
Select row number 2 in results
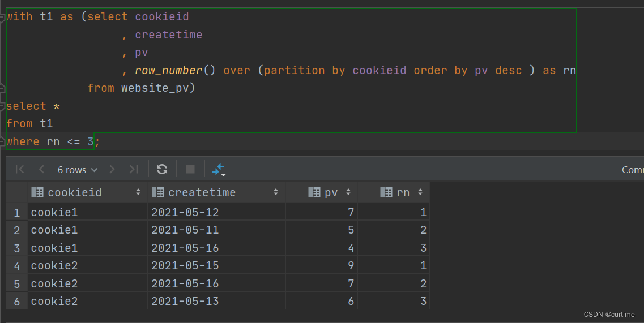tap(17, 230)
